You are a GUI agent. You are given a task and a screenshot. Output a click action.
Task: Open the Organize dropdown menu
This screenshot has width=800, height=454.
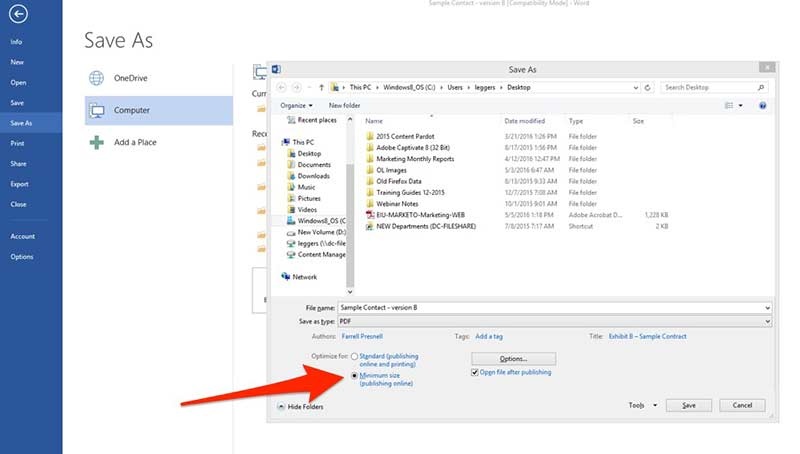pyautogui.click(x=296, y=105)
